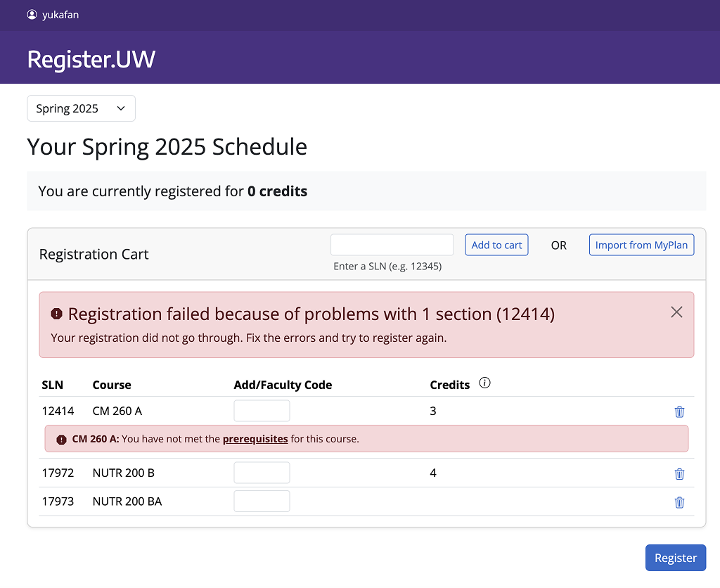Delete CM 260 A from cart
Image resolution: width=720 pixels, height=588 pixels.
pyautogui.click(x=679, y=411)
